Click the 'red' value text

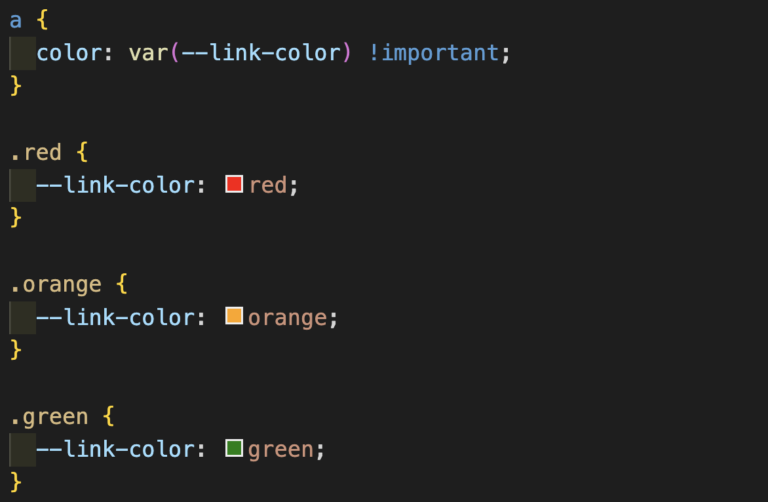[268, 186]
